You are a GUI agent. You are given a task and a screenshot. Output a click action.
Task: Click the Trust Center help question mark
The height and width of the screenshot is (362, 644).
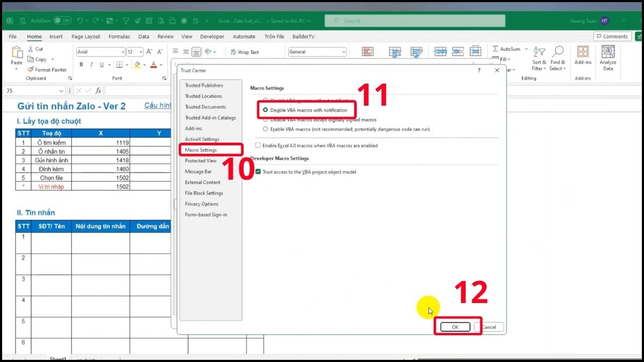[478, 70]
